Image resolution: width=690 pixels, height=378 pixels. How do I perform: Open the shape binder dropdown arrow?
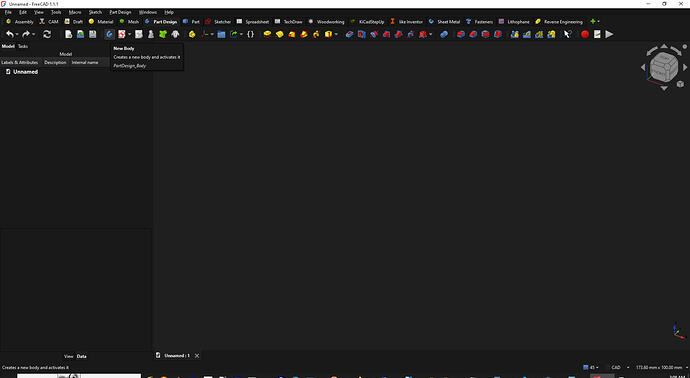tap(241, 34)
